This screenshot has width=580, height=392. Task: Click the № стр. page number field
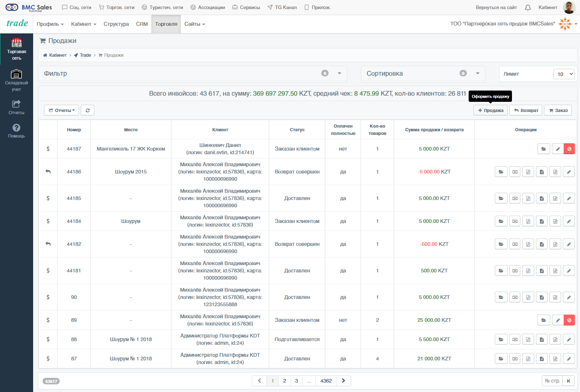pyautogui.click(x=552, y=381)
